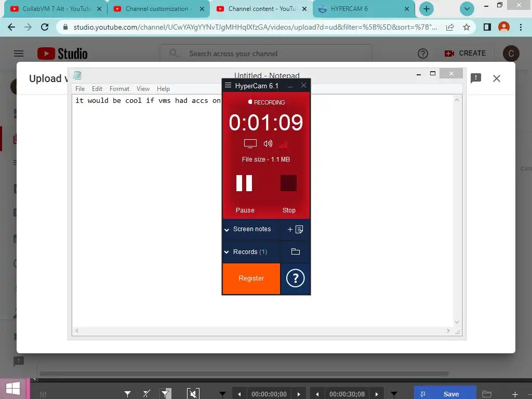
Task: Toggle the speaker sound icon in HyperCam
Action: [268, 143]
